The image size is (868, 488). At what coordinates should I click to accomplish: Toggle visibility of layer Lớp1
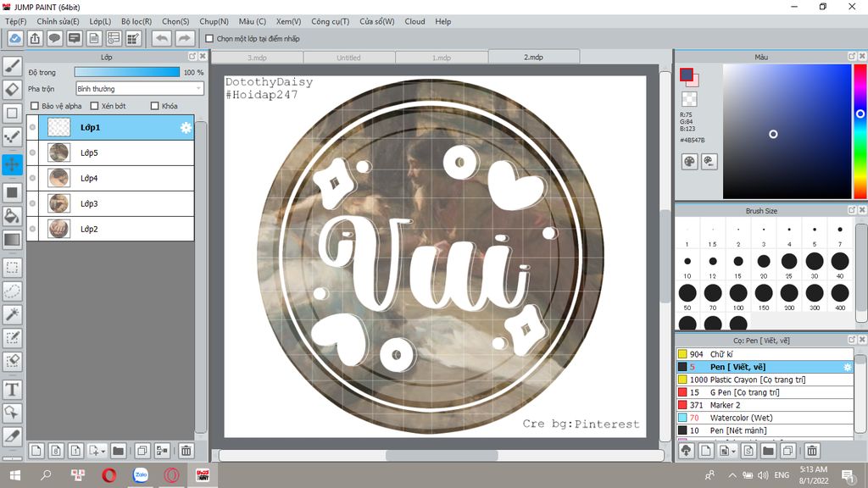coord(33,127)
